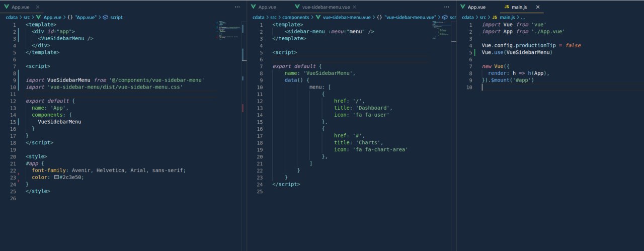Open src breadcrumb in right editor

484,17
